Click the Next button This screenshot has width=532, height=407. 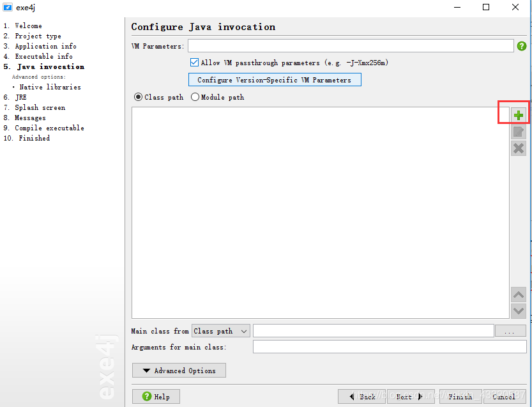411,397
